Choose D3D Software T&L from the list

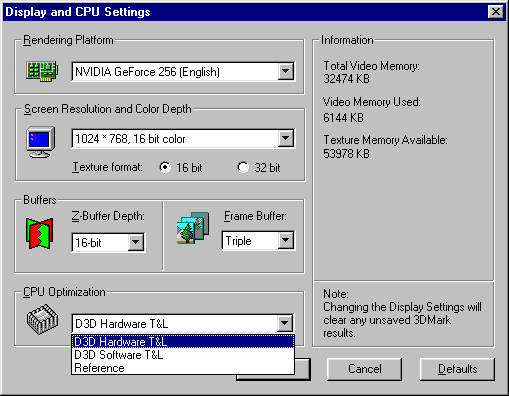pyautogui.click(x=183, y=355)
